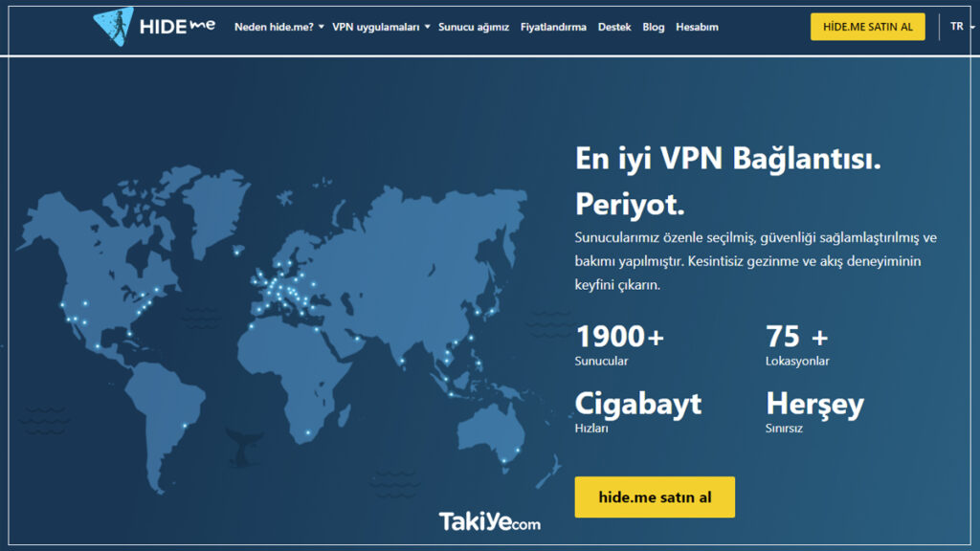Open Hesabım account link
980x551 pixels.
(x=697, y=27)
